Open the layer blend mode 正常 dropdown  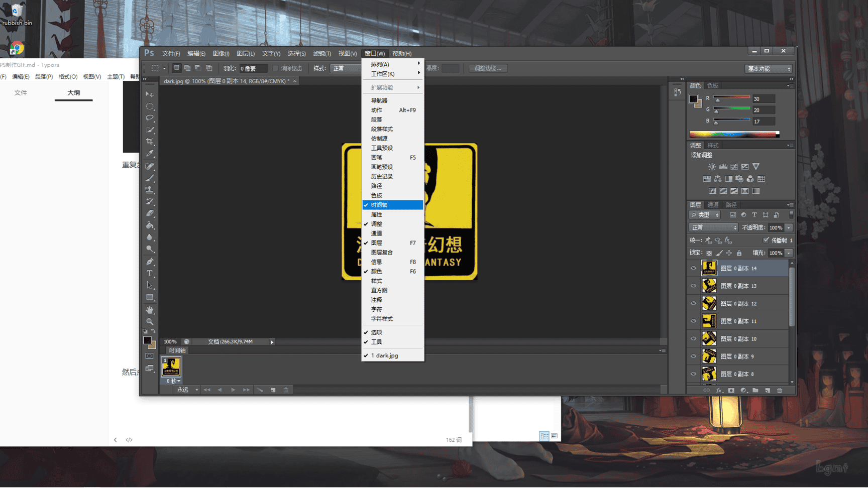(713, 227)
